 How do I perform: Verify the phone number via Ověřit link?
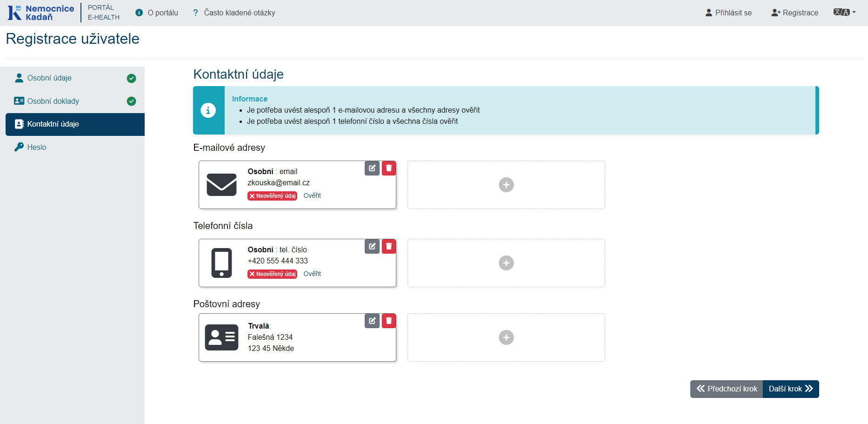click(312, 274)
